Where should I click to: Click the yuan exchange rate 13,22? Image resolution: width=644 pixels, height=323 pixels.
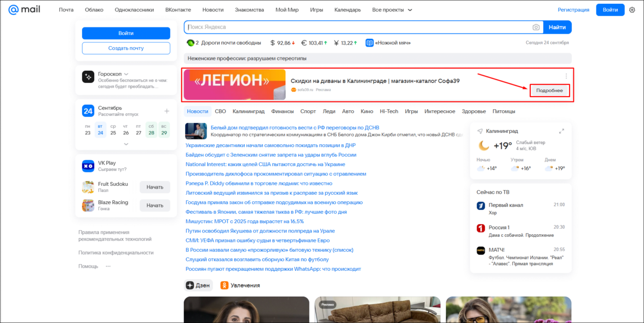tap(346, 43)
